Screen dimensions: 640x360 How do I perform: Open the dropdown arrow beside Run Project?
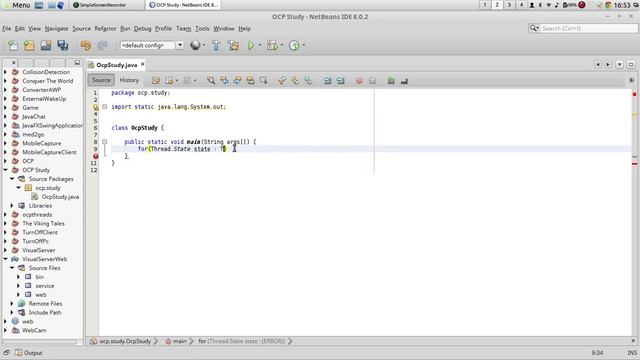pos(260,45)
